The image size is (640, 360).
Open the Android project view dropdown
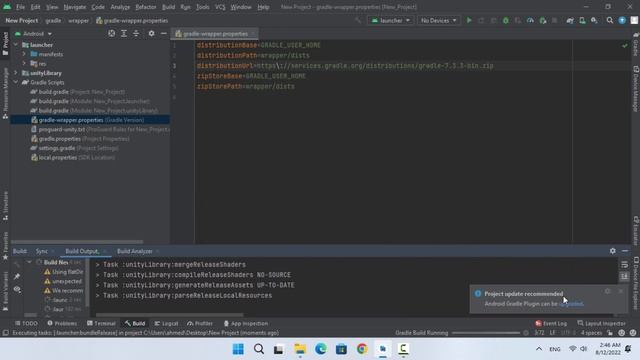pos(34,33)
